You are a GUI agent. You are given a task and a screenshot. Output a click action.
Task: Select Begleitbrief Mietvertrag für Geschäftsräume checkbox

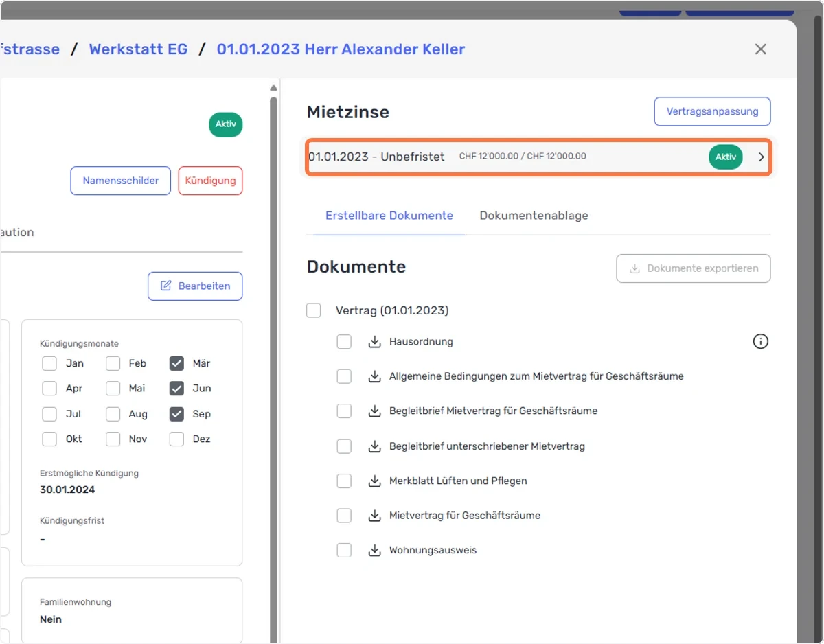pos(344,411)
